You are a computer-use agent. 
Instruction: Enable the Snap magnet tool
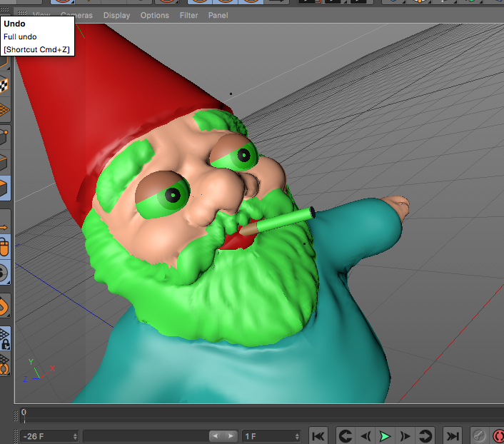[4, 307]
